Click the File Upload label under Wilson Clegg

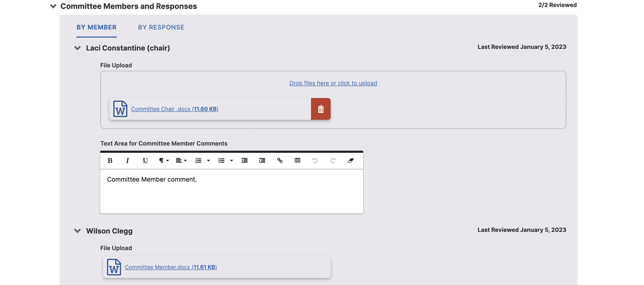point(116,248)
